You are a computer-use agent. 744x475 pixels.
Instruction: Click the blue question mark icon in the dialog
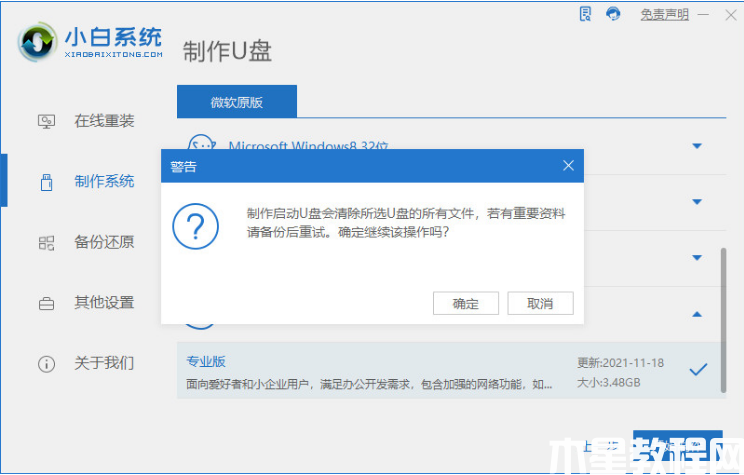coord(195,226)
